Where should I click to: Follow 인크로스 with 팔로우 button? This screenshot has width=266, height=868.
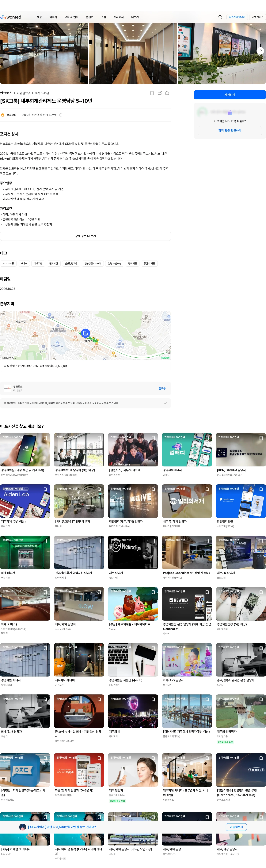[x=162, y=388]
